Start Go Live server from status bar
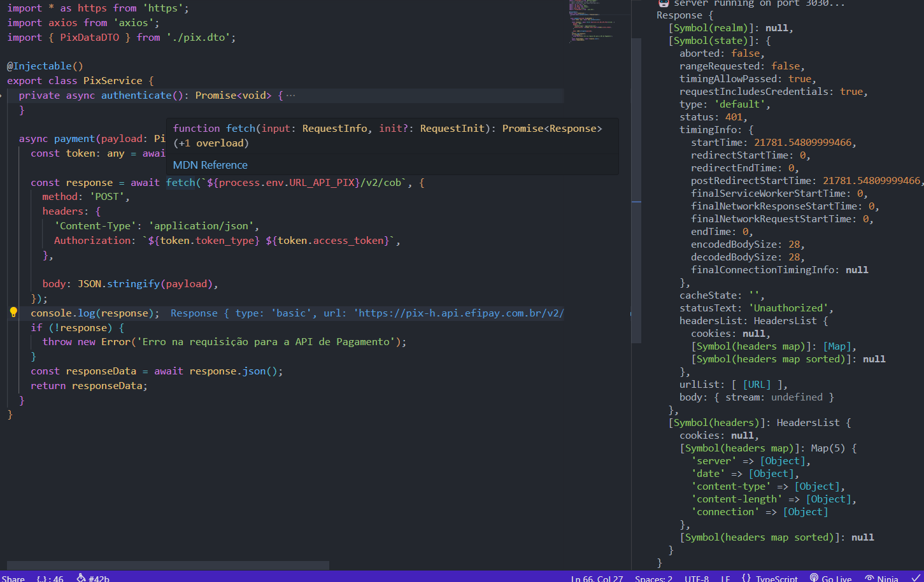The height and width of the screenshot is (582, 924). (830, 578)
